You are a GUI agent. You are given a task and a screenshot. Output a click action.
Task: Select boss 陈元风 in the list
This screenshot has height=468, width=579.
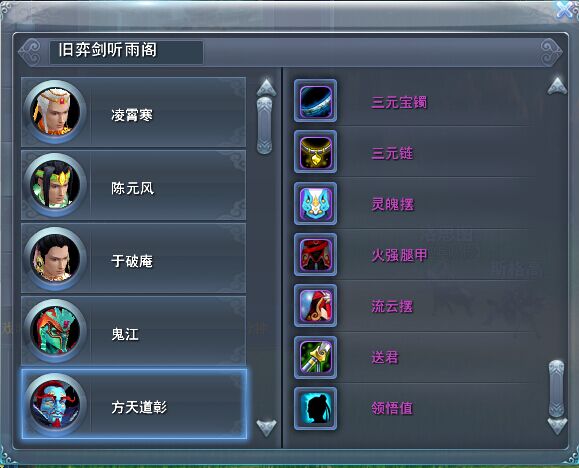click(x=134, y=185)
